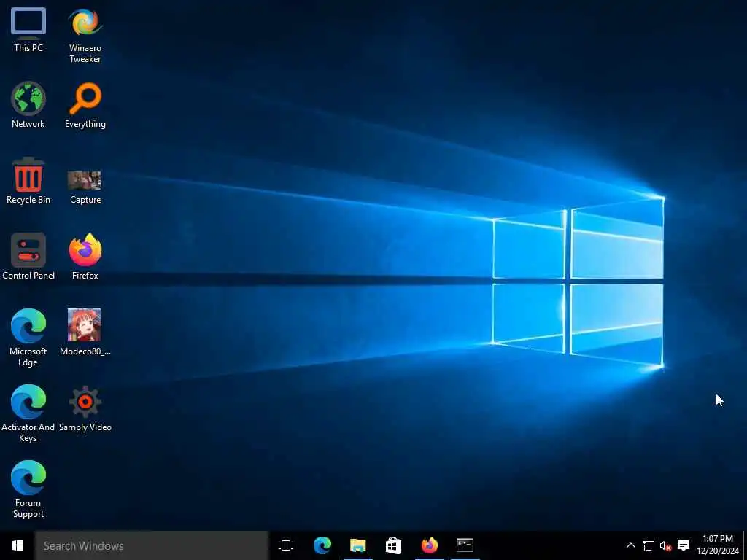The width and height of the screenshot is (747, 560).
Task: Launch Winaero Tweaker from the desktop
Action: pyautogui.click(x=85, y=35)
